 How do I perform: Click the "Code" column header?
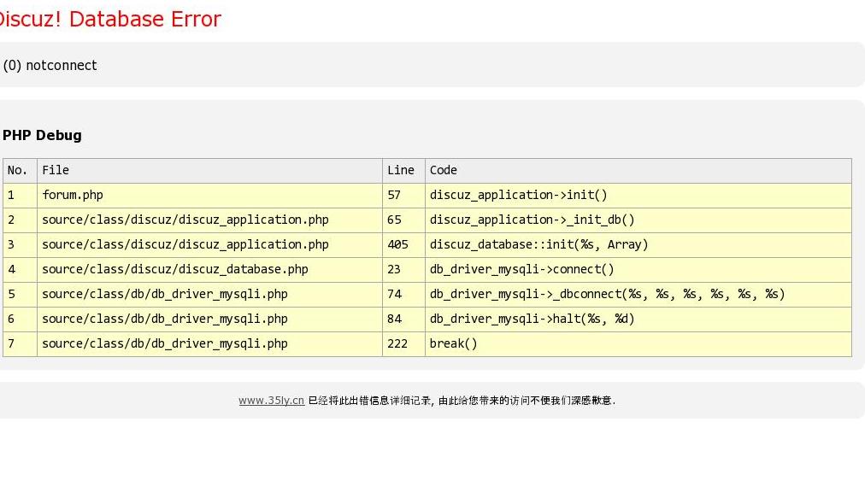(638, 170)
